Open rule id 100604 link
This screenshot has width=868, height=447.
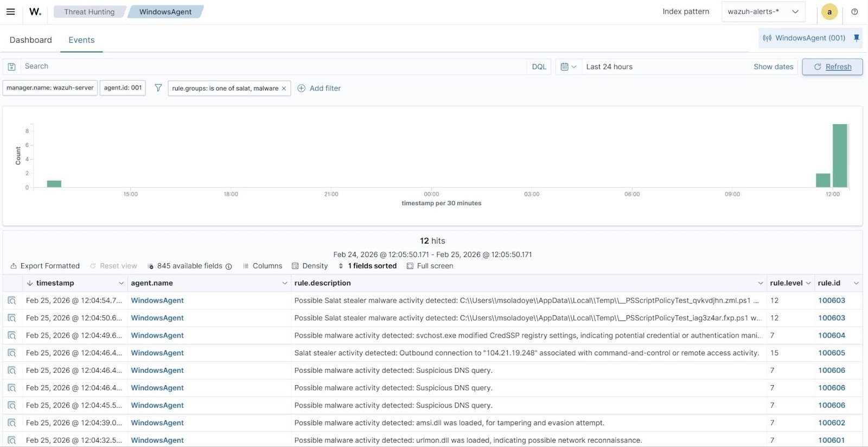pos(832,335)
